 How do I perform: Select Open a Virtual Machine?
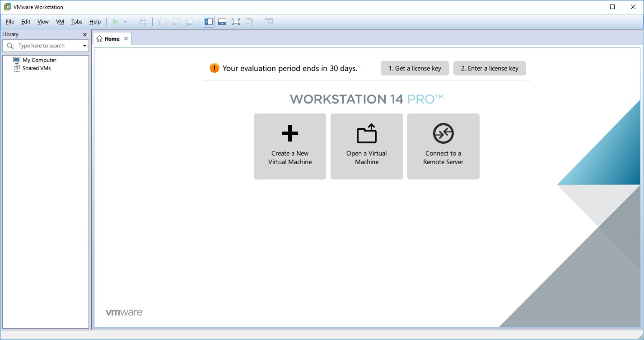coord(366,146)
